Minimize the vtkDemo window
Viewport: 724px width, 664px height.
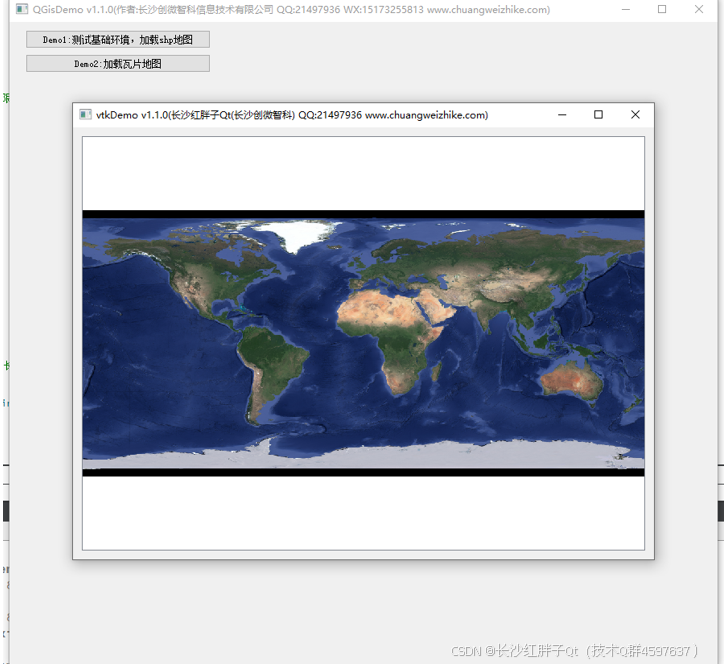pos(562,115)
